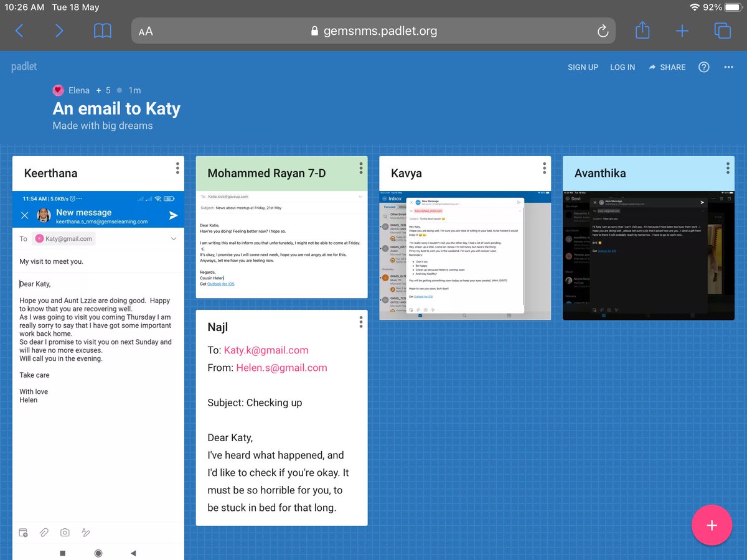This screenshot has height=560, width=747.
Task: Add a new post with pink plus button
Action: point(712,525)
